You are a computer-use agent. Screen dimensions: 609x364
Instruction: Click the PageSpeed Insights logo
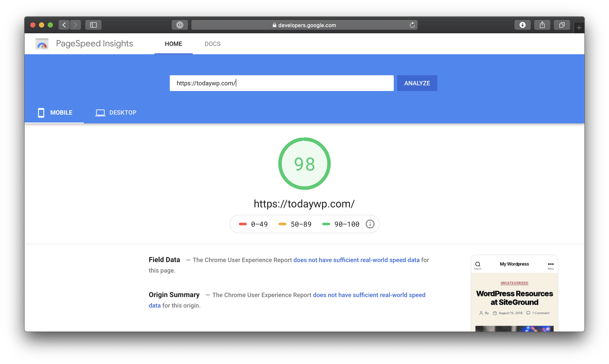[x=42, y=44]
